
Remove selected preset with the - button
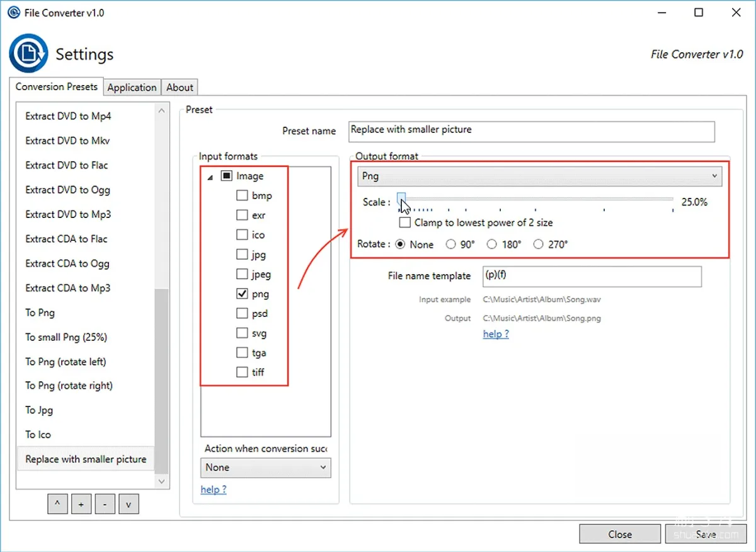(x=105, y=503)
